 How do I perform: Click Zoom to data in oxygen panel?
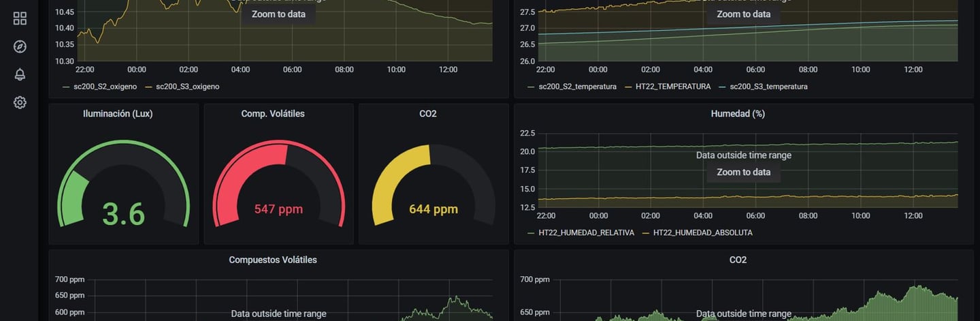278,14
